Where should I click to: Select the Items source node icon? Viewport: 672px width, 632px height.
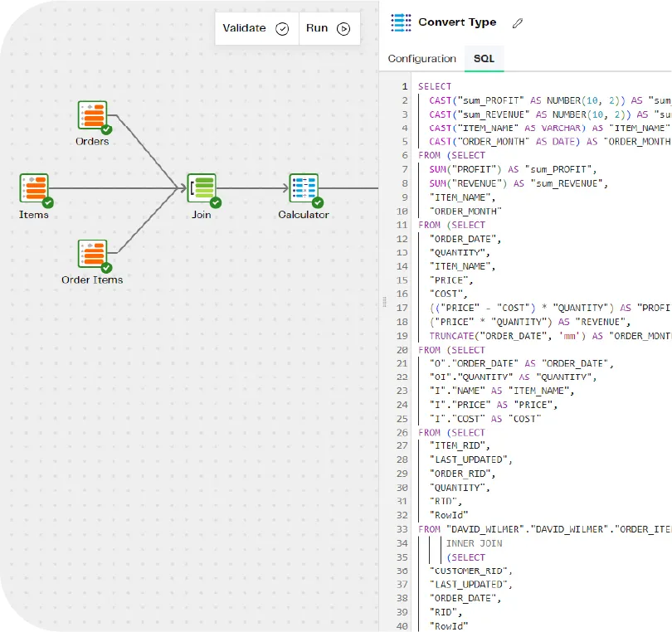point(34,188)
